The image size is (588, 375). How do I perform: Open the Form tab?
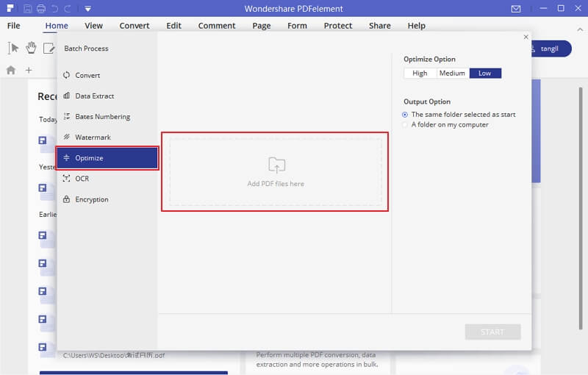coord(298,26)
